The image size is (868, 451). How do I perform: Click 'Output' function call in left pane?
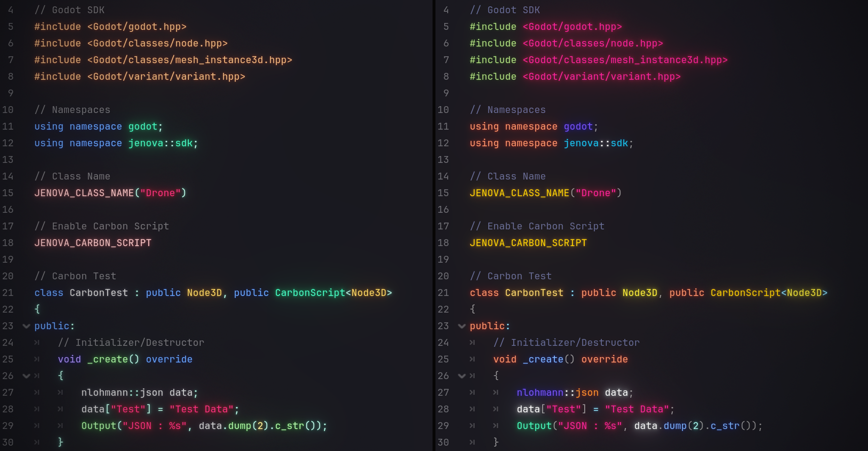tap(99, 426)
